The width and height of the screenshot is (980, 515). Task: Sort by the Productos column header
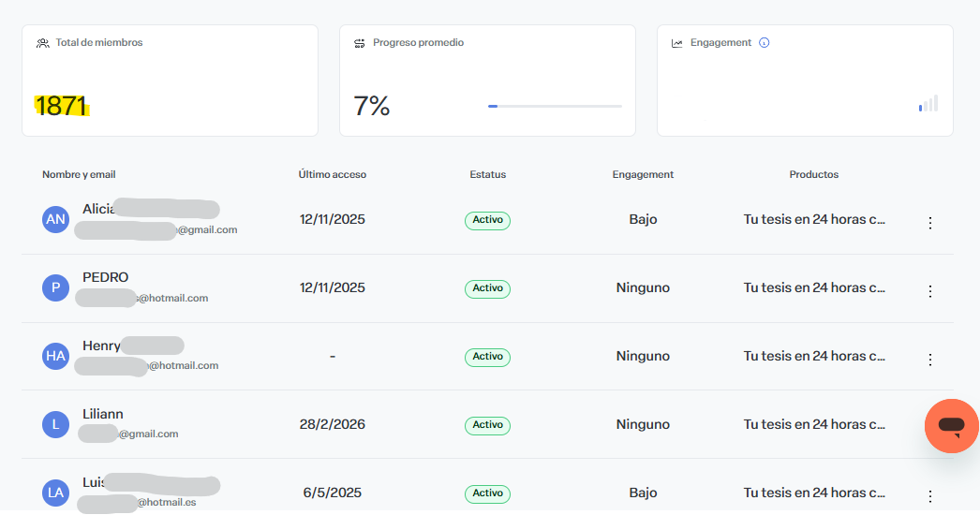tap(814, 174)
